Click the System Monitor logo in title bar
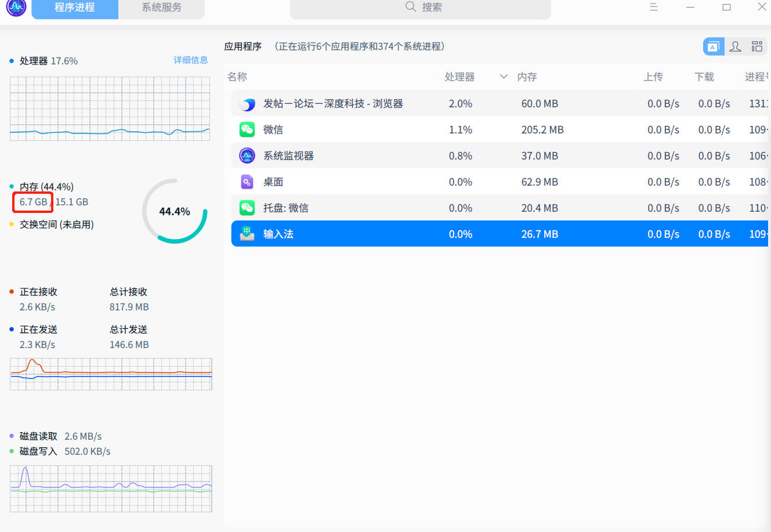The width and height of the screenshot is (771, 532). (16, 8)
